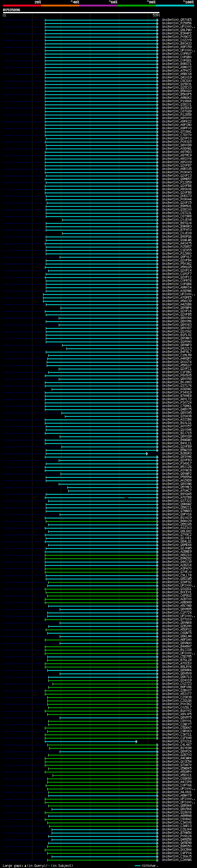
Task: Select the UniRef100_Q46I39 label
Action: click(x=177, y=562)
